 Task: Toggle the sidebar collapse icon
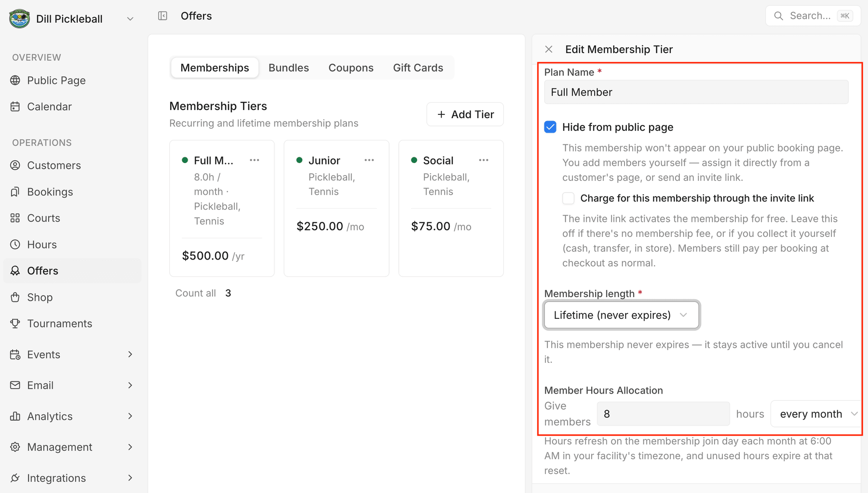(x=163, y=16)
